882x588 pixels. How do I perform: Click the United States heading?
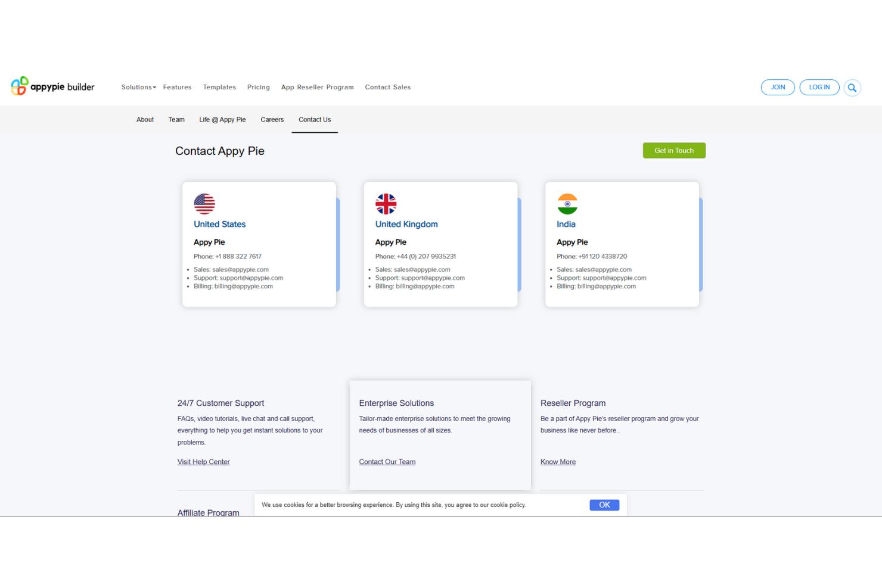point(220,224)
